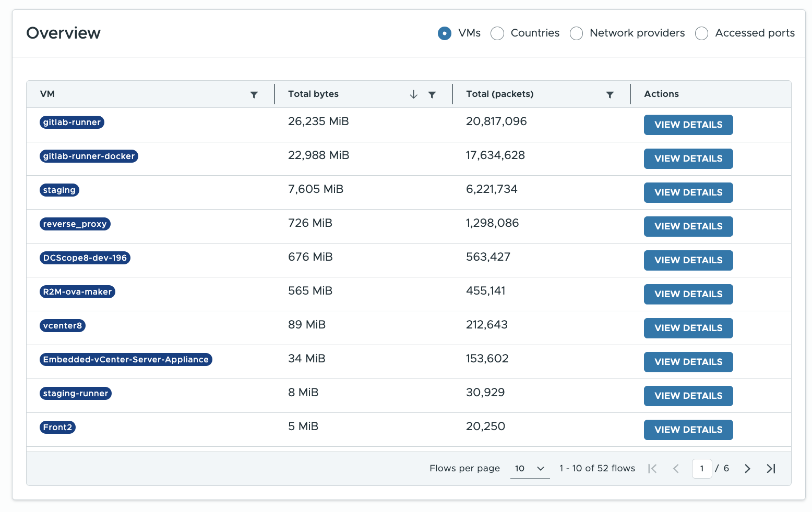View details for gitlab-runner
Screen dimensions: 812x512
click(x=688, y=125)
